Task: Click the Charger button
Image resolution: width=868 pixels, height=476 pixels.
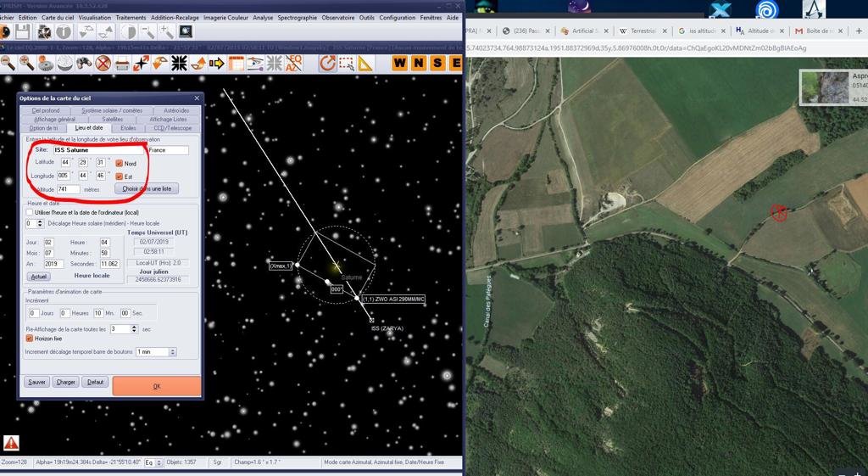Action: [66, 382]
